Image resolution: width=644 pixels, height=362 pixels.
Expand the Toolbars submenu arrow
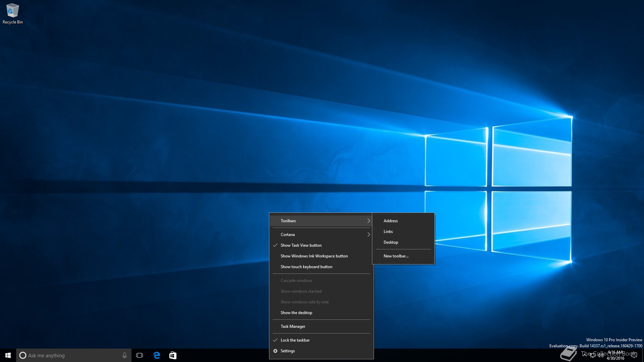coord(368,221)
